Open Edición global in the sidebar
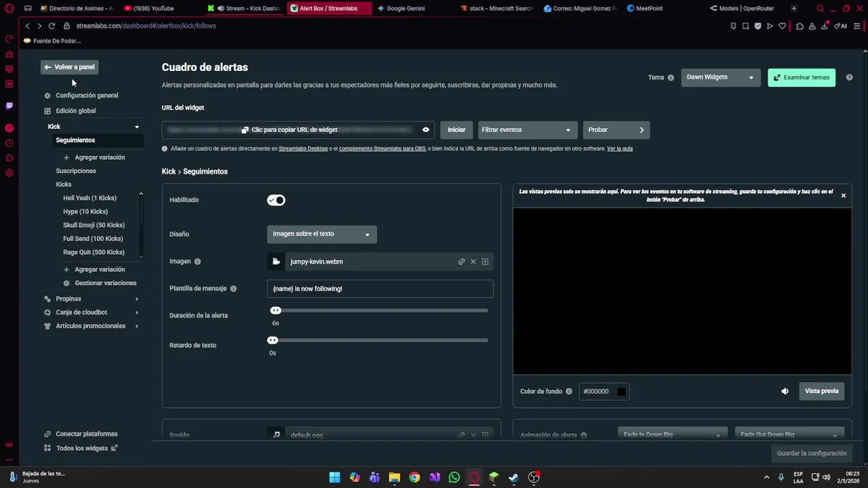The image size is (868, 488). click(x=75, y=111)
